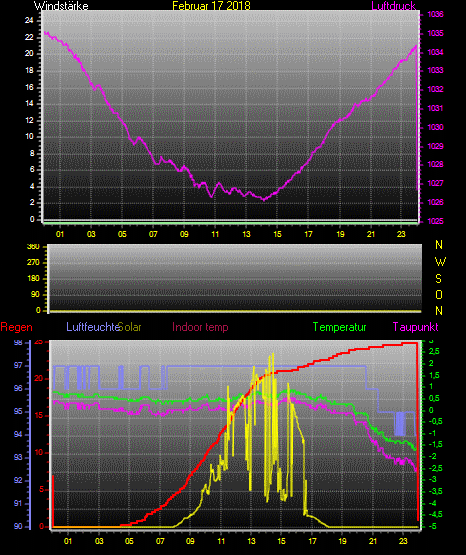The width and height of the screenshot is (466, 555).
Task: Select the Taupunkt legend label
Action: click(x=415, y=327)
